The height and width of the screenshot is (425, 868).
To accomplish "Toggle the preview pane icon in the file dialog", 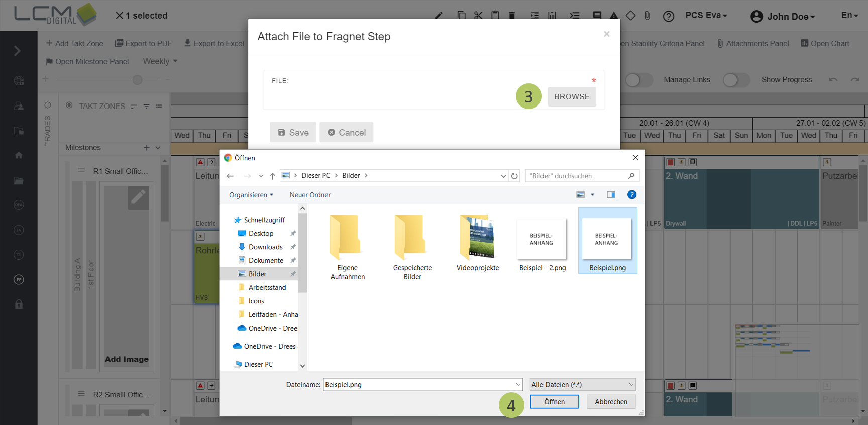I will 611,195.
